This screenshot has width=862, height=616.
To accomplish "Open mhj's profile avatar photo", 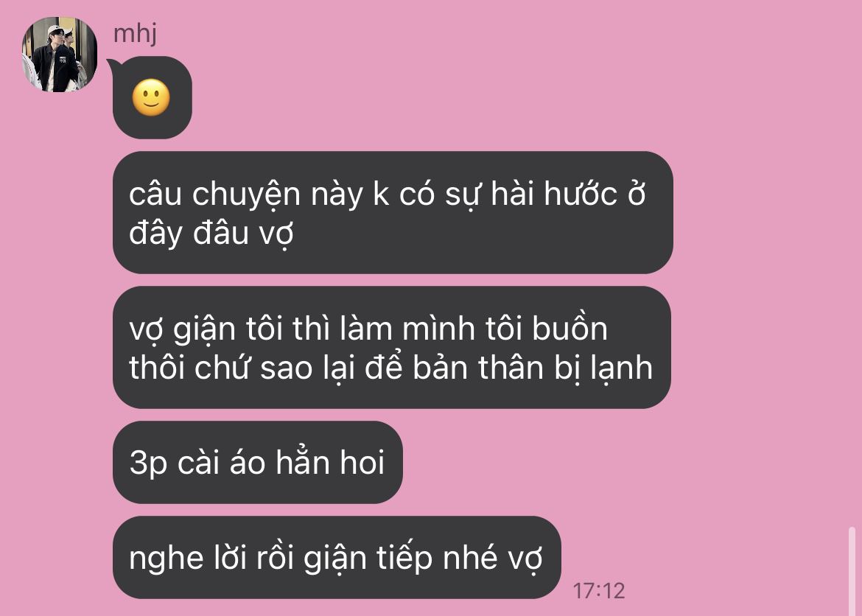I will pos(60,55).
